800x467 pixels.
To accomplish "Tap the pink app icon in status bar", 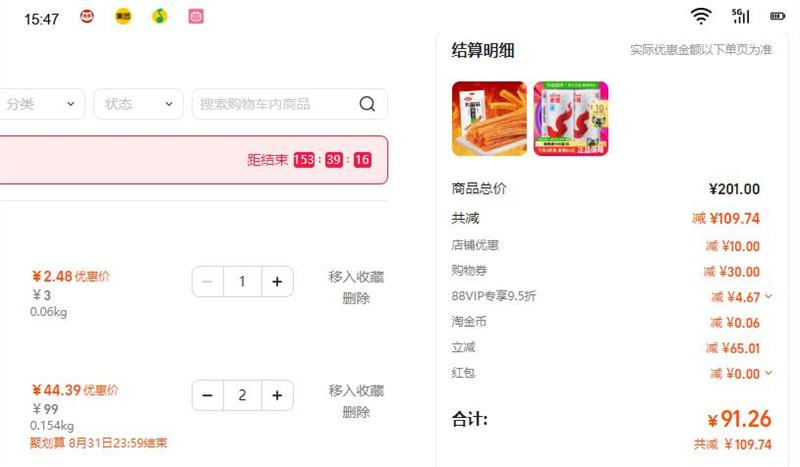I will tap(196, 16).
